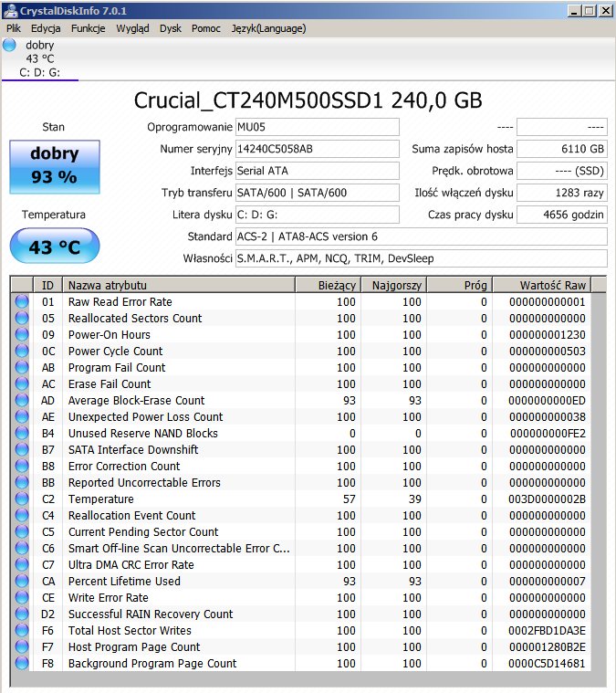Click raw value 0000C5D14681

tap(547, 664)
